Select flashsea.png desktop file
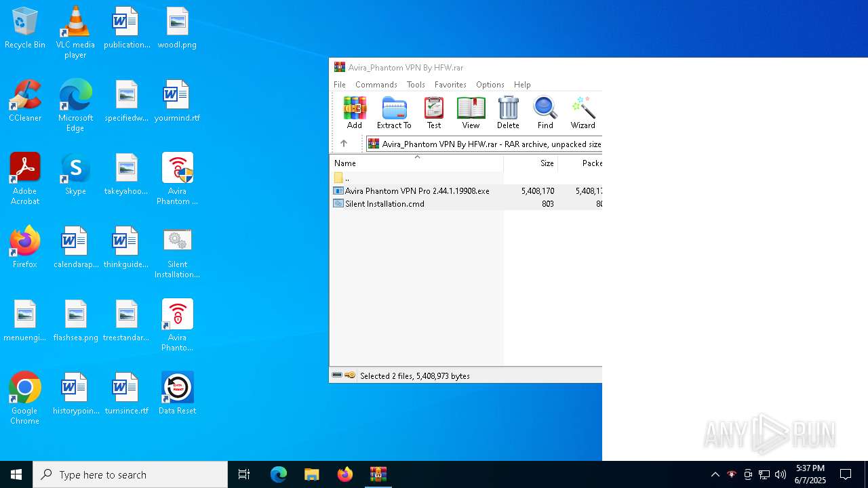Image resolution: width=868 pixels, height=488 pixels. point(75,321)
